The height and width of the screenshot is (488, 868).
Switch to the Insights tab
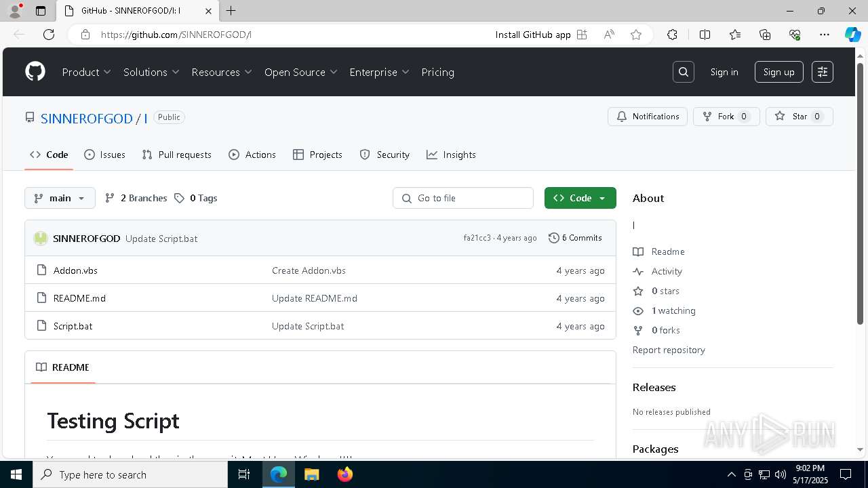click(x=451, y=155)
